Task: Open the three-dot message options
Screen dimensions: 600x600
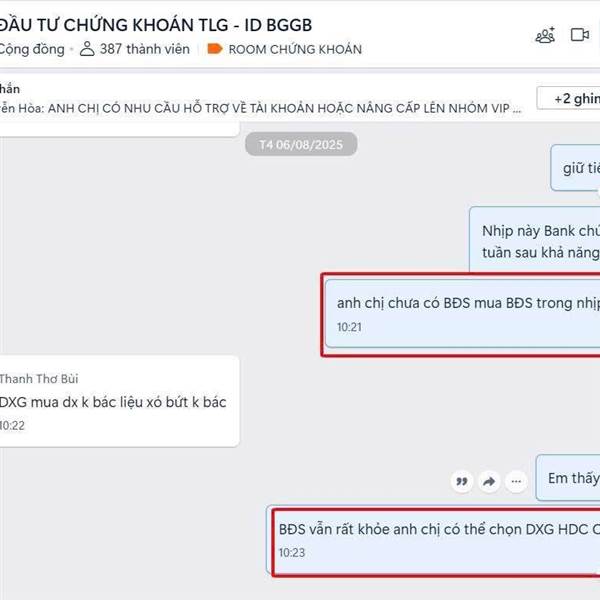Action: [x=516, y=481]
